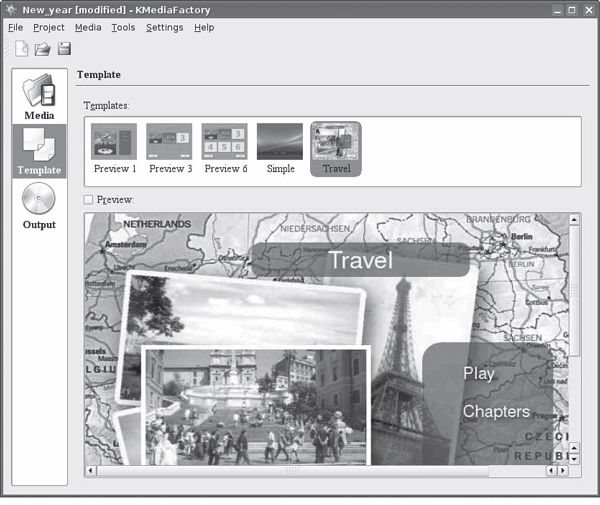
Task: Click Chapters in the Travel preview
Action: (x=496, y=411)
